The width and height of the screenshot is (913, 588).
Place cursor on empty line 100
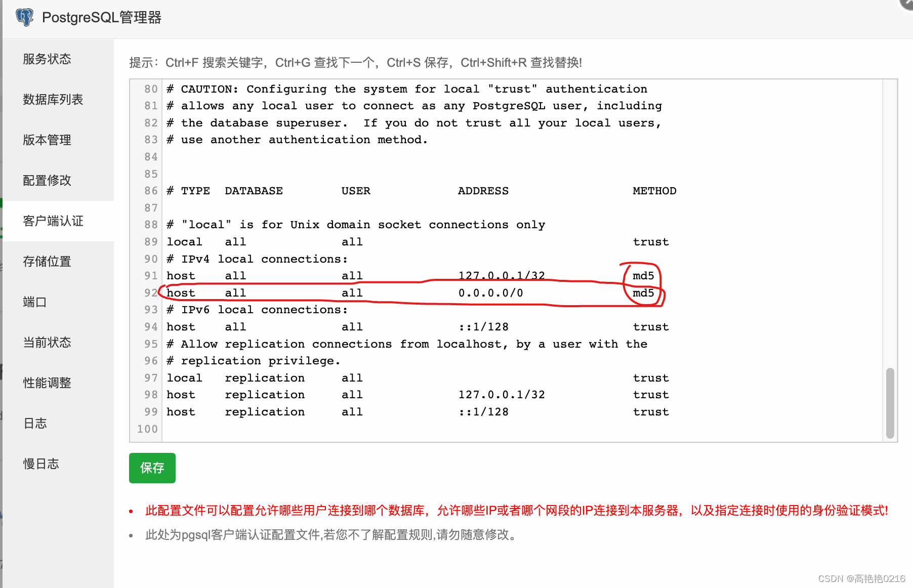[x=521, y=429]
